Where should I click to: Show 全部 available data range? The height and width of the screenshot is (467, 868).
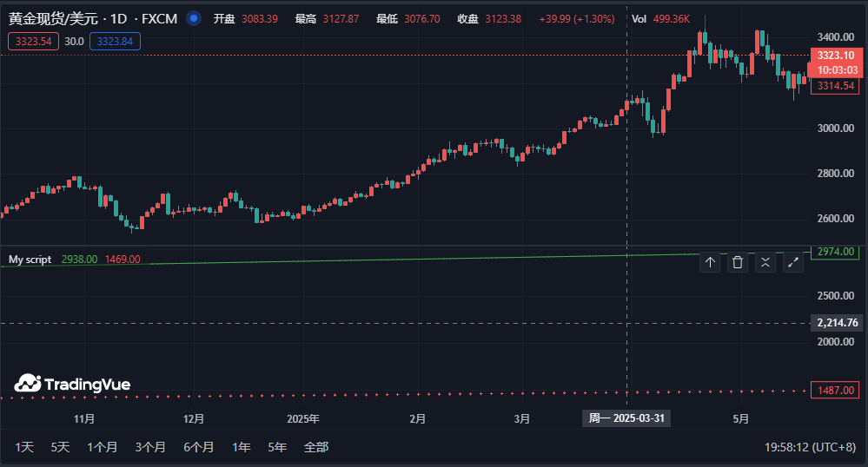[316, 447]
